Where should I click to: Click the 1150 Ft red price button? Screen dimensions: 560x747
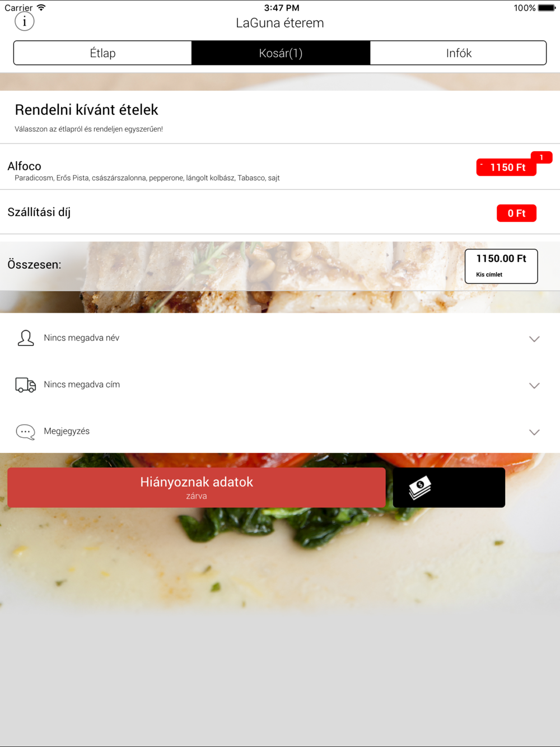click(x=506, y=167)
